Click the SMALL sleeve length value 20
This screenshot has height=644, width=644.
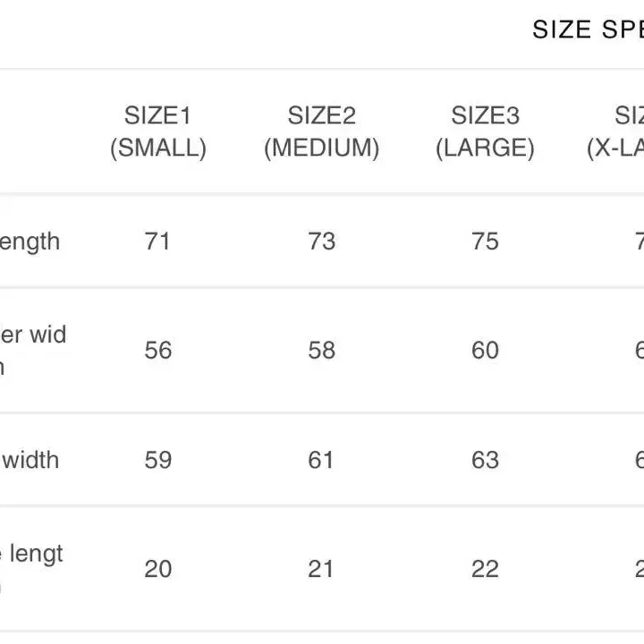coord(157,569)
